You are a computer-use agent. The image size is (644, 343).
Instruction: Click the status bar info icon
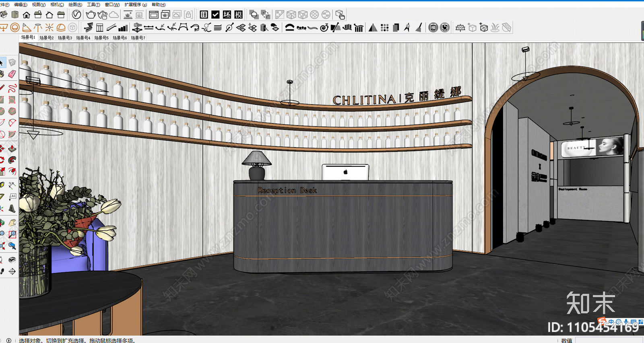pos(8,340)
